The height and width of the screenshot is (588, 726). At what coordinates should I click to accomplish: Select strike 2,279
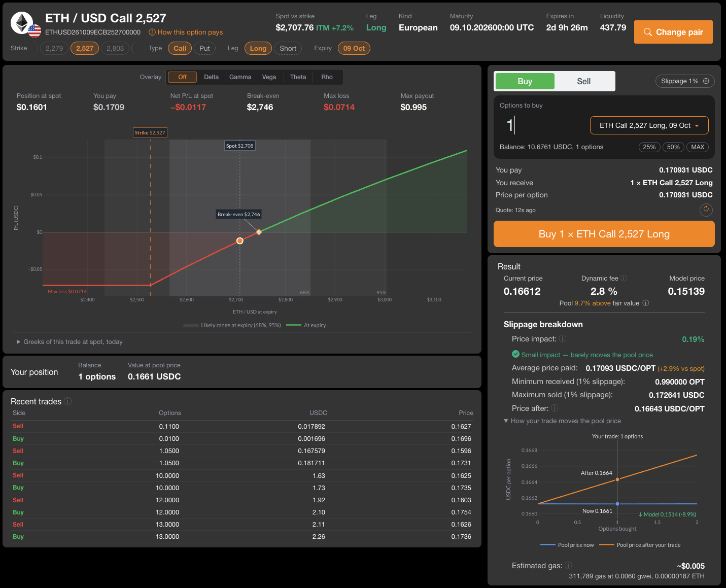pos(54,48)
